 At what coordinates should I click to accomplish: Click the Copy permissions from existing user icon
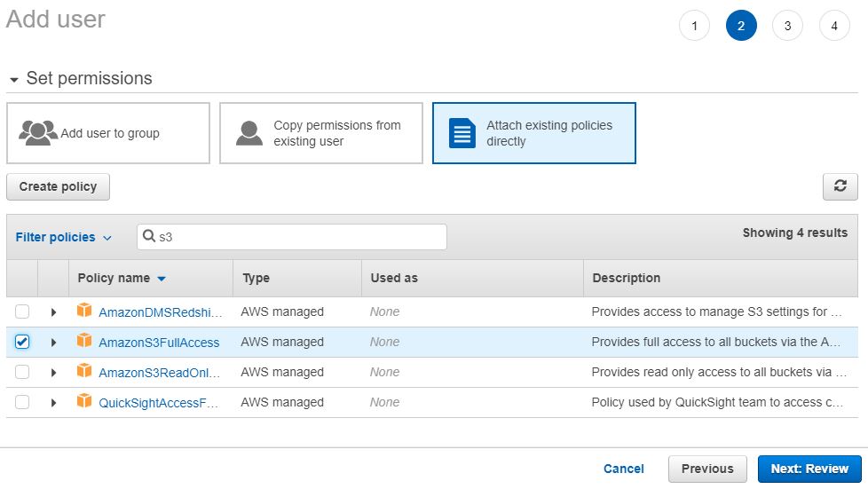click(249, 133)
